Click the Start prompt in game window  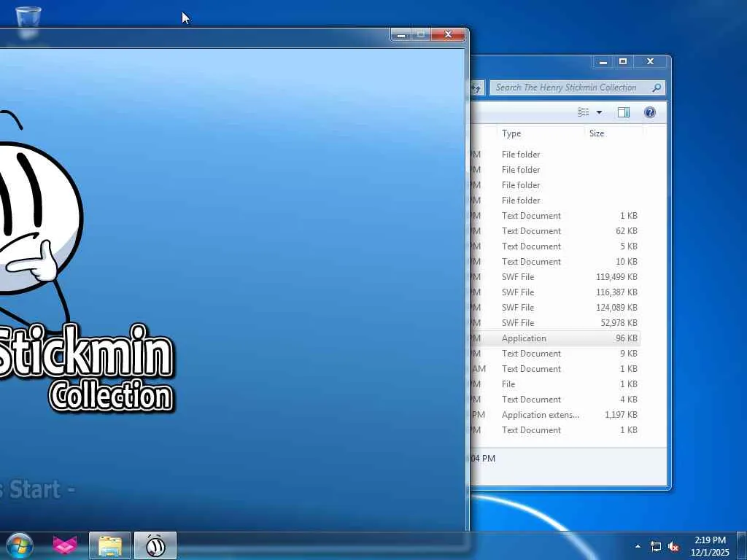click(37, 489)
